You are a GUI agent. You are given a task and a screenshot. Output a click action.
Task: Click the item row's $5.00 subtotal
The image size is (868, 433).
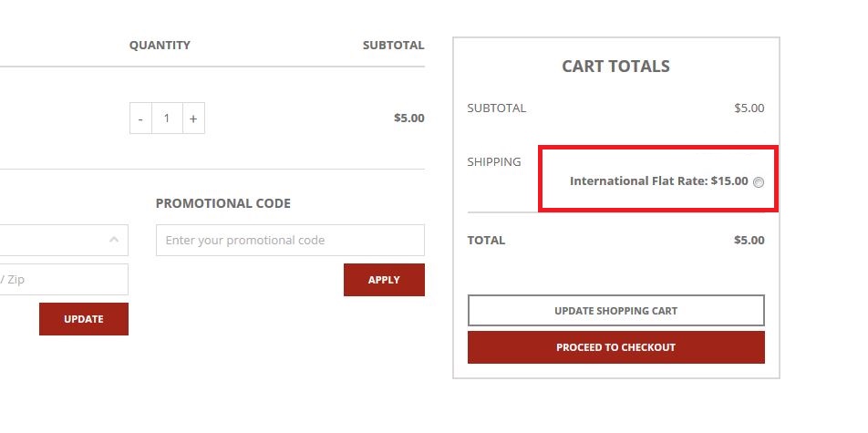click(408, 119)
